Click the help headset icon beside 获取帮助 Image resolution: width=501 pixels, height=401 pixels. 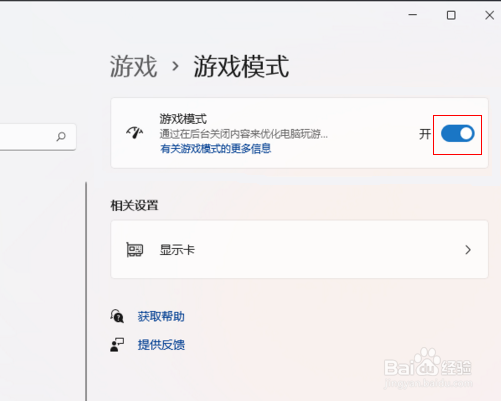(117, 316)
